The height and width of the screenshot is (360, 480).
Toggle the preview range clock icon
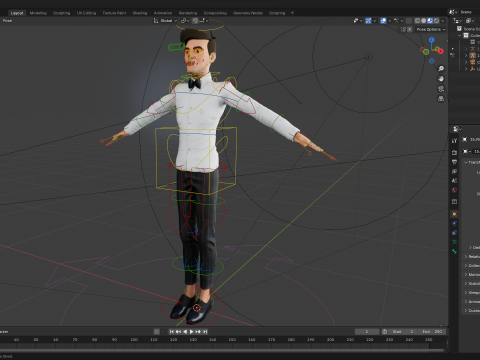click(384, 332)
